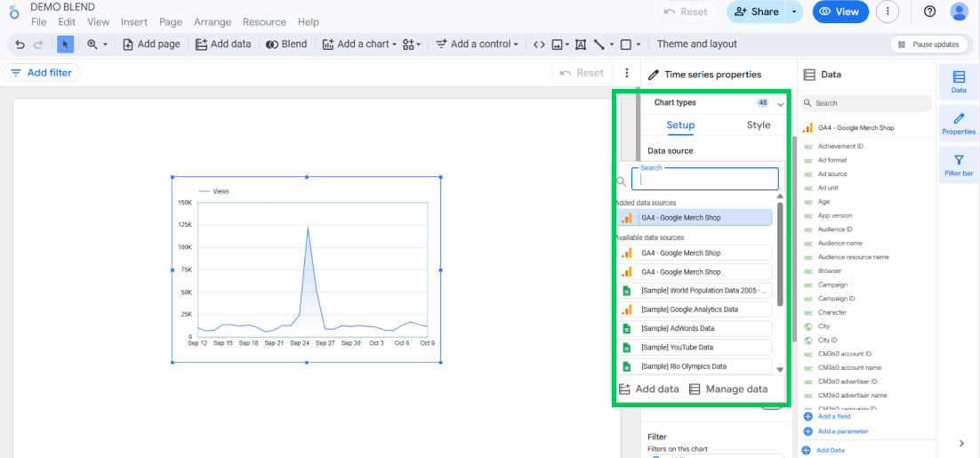Expand the Chart types section
Viewport: 980px width, 458px height.
pos(780,104)
